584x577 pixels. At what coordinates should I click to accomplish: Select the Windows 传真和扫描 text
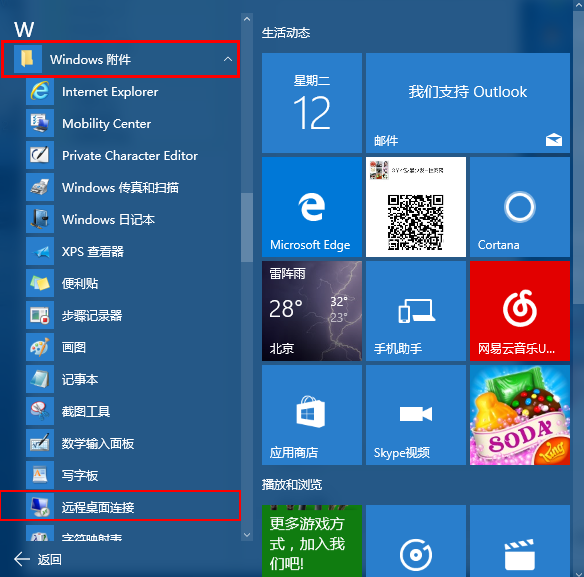(x=120, y=187)
